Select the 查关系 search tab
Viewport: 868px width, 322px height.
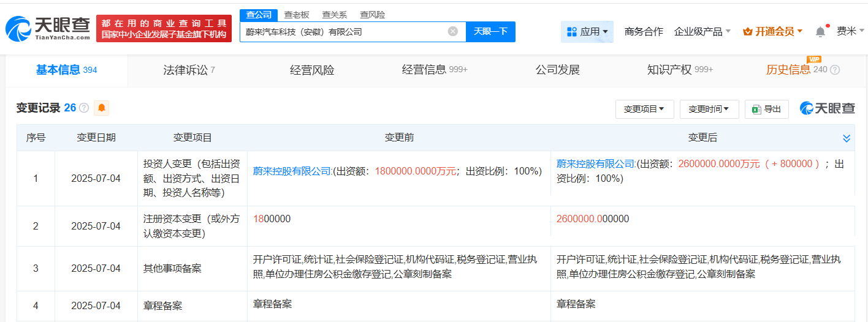(335, 15)
